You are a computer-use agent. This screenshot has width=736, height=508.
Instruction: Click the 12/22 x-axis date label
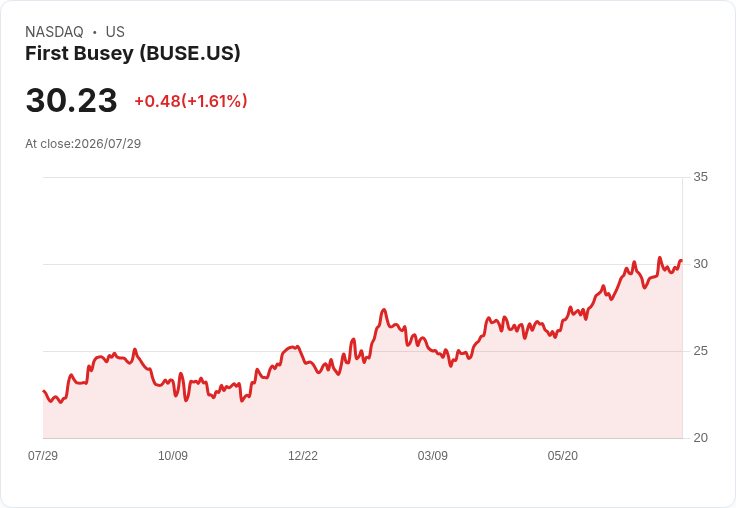point(303,455)
